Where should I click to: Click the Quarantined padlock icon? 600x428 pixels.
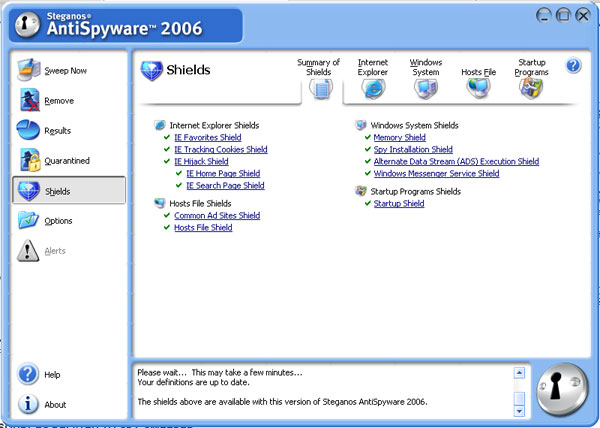[30, 160]
